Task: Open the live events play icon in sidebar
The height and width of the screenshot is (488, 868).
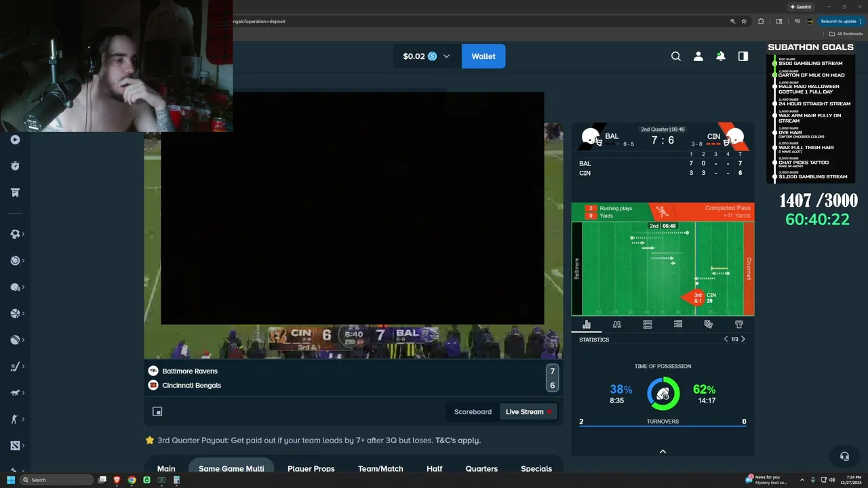Action: pyautogui.click(x=15, y=140)
